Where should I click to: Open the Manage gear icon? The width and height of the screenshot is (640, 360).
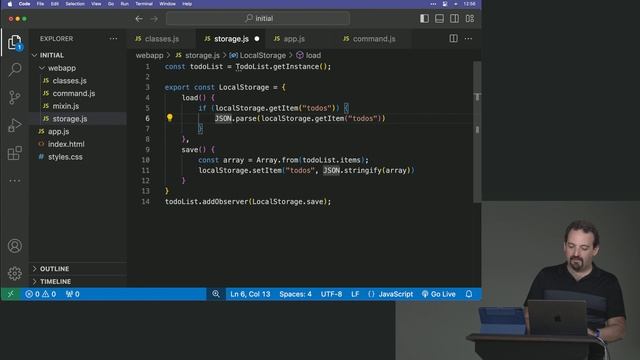(15, 273)
